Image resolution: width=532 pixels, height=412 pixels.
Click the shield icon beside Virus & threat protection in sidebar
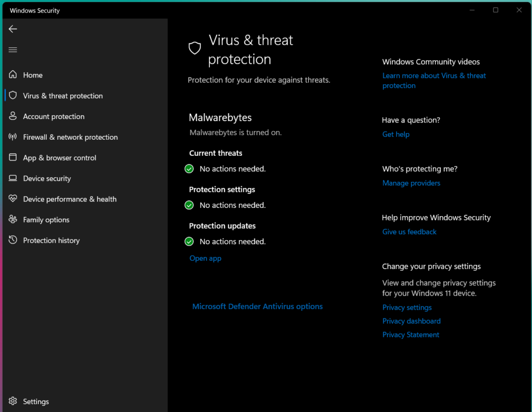click(x=13, y=96)
